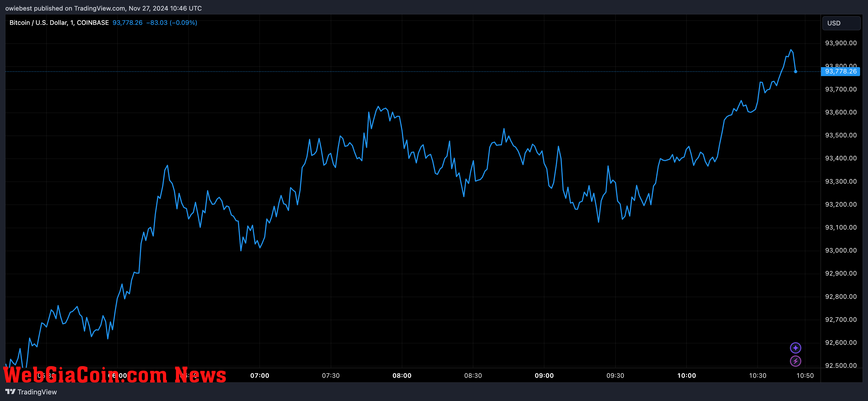Screen dimensions: 868x401
Task: Click the 93,700.00 price axis label
Action: click(x=841, y=89)
